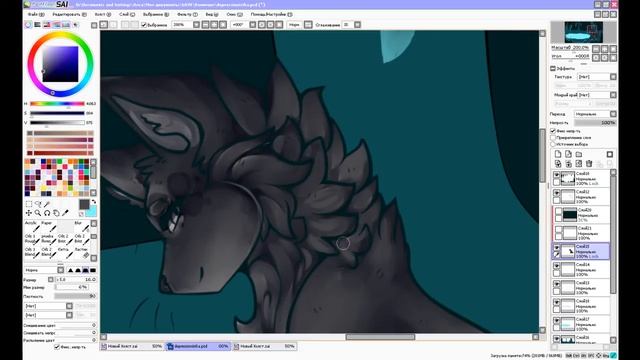Open the second [Нет] brush texture dropdown

69,315
